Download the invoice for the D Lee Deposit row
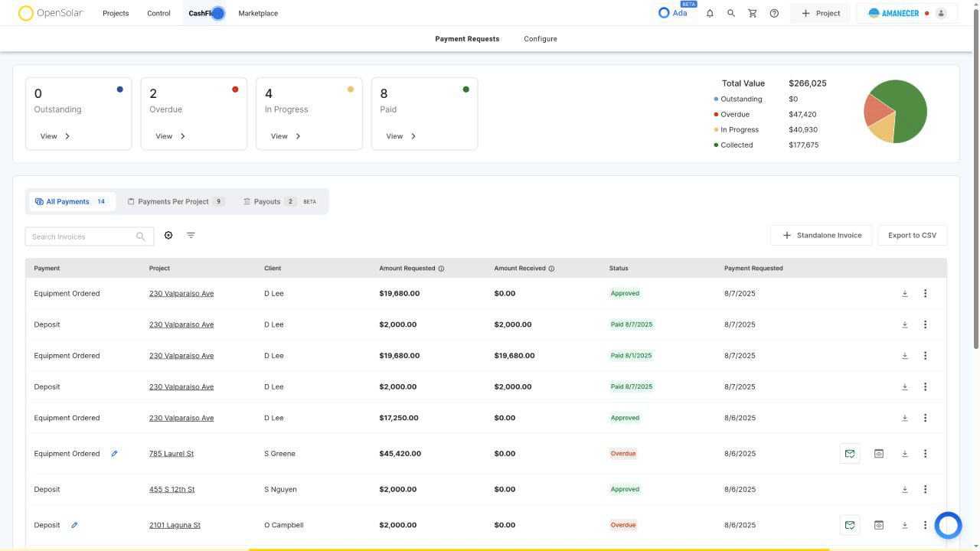The height and width of the screenshot is (551, 980). [x=904, y=324]
